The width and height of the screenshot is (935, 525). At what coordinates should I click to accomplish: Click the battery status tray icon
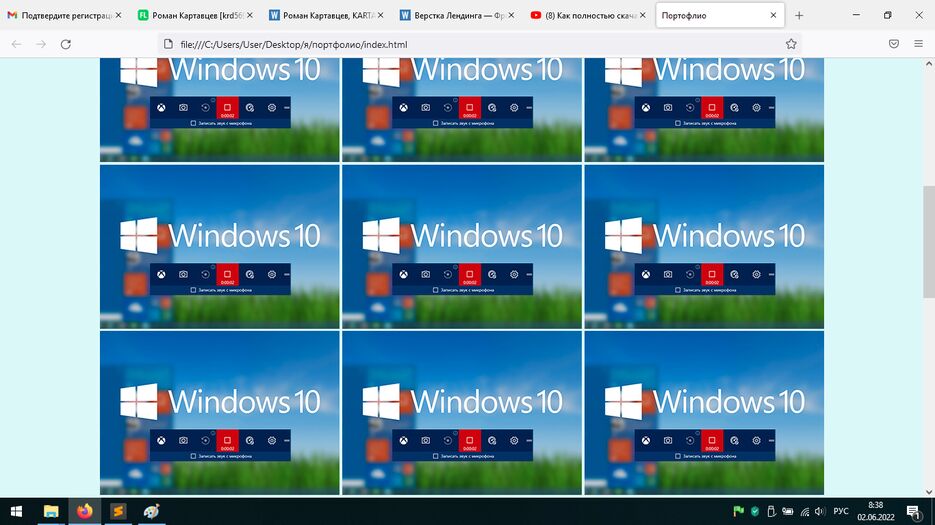(788, 511)
